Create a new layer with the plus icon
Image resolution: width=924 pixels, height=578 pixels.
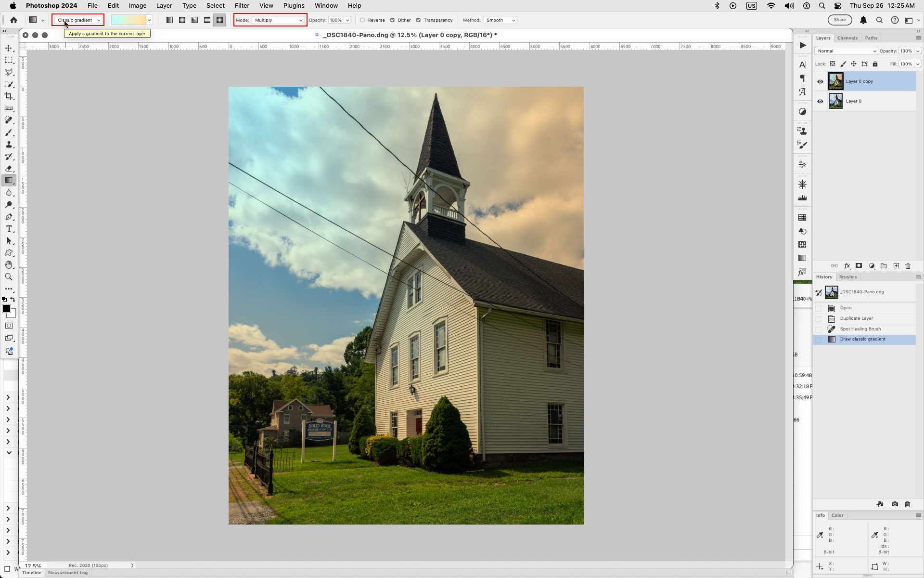[896, 266]
